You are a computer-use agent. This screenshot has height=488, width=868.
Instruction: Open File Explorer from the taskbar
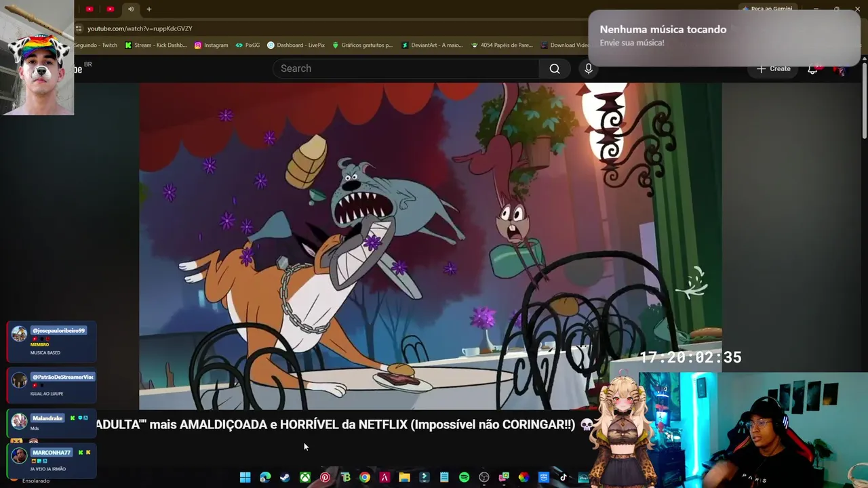click(404, 477)
